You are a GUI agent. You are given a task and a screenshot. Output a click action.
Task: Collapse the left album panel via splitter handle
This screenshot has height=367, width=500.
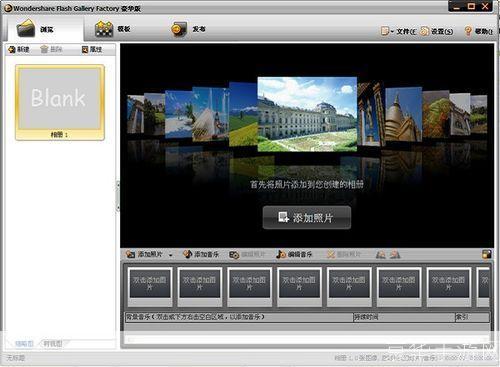point(118,196)
